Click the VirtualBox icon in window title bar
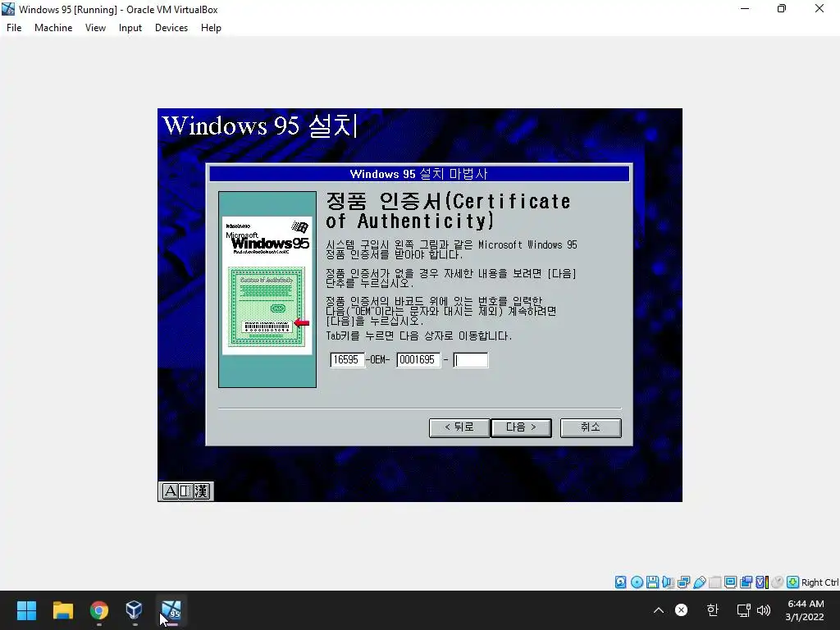 (x=8, y=9)
